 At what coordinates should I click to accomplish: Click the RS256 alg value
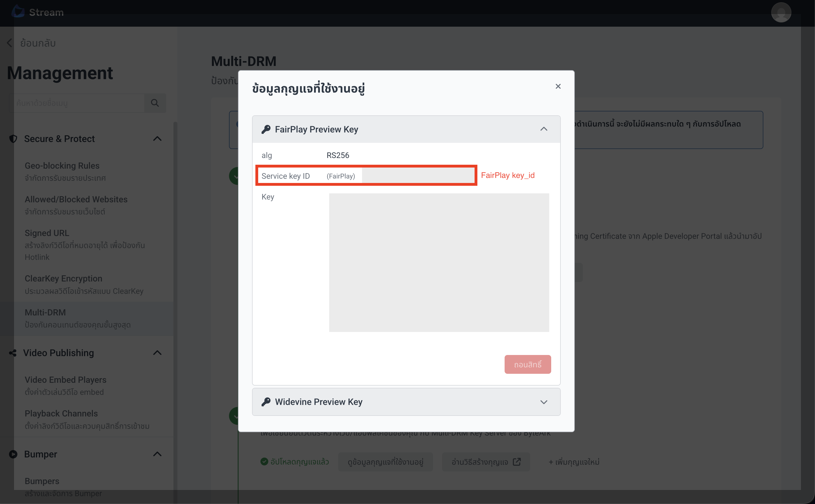click(x=338, y=155)
